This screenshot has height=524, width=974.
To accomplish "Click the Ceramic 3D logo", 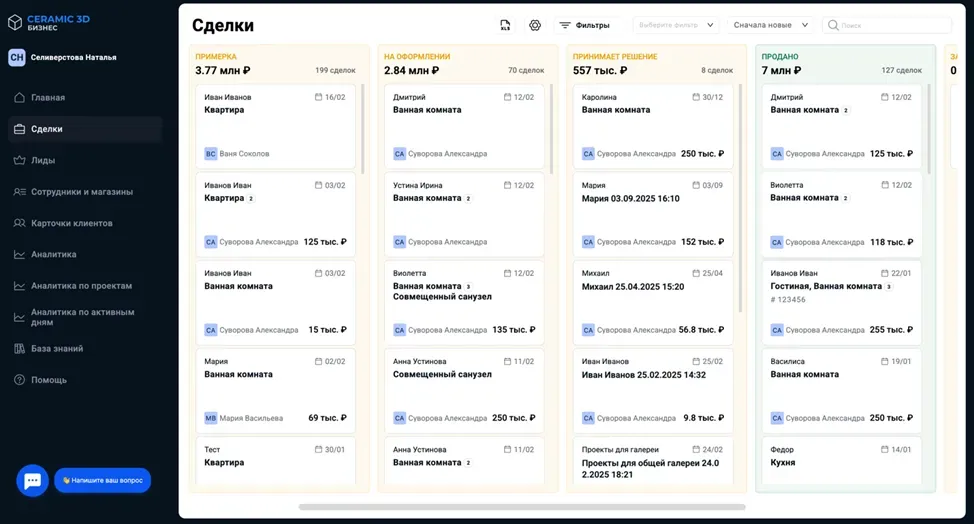I will point(48,23).
